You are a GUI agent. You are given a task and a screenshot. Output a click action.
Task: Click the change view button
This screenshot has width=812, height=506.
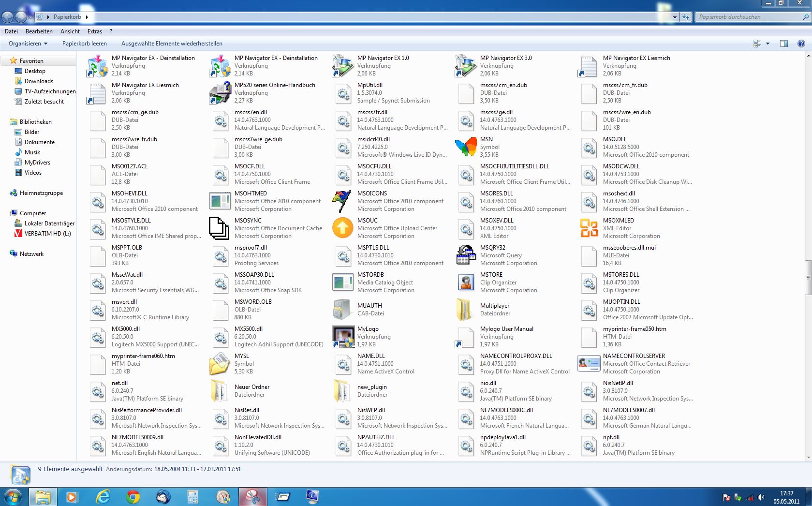[757, 44]
